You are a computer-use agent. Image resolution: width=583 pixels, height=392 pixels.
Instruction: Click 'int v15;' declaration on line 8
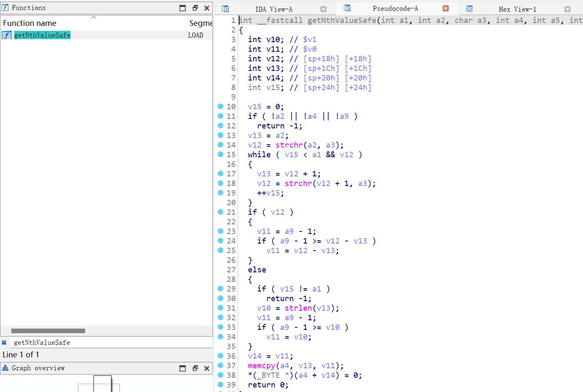click(x=266, y=87)
